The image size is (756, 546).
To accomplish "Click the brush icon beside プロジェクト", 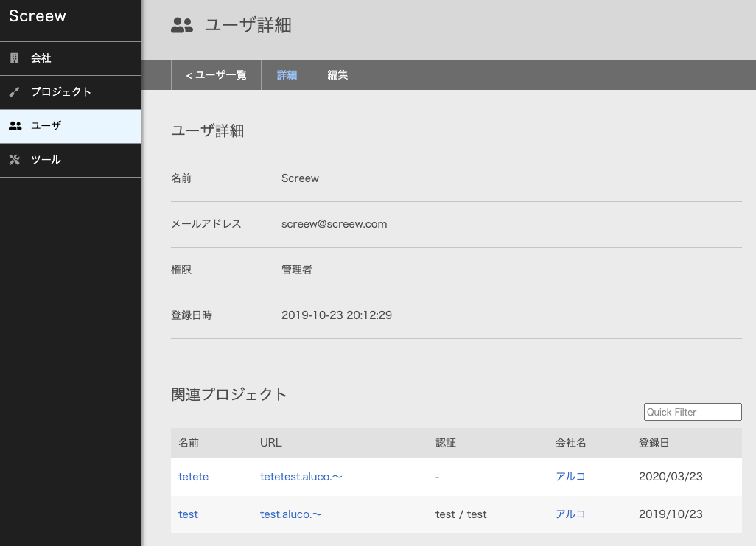I will [14, 92].
